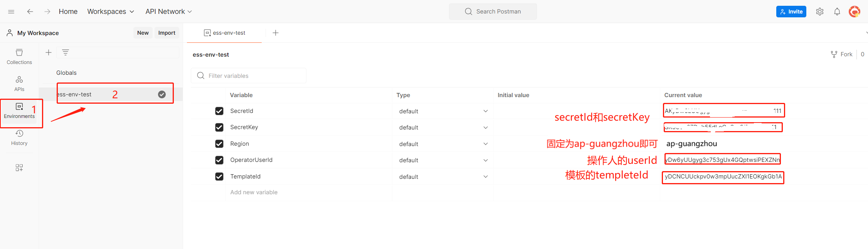Viewport: 868px width, 249px height.
Task: Expand the API Network dropdown menu
Action: coord(168,12)
